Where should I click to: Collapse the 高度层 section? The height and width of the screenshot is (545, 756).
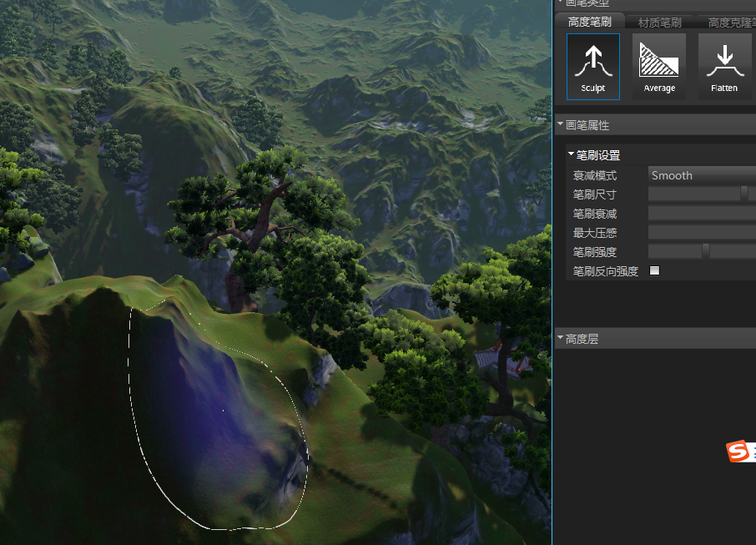[561, 339]
